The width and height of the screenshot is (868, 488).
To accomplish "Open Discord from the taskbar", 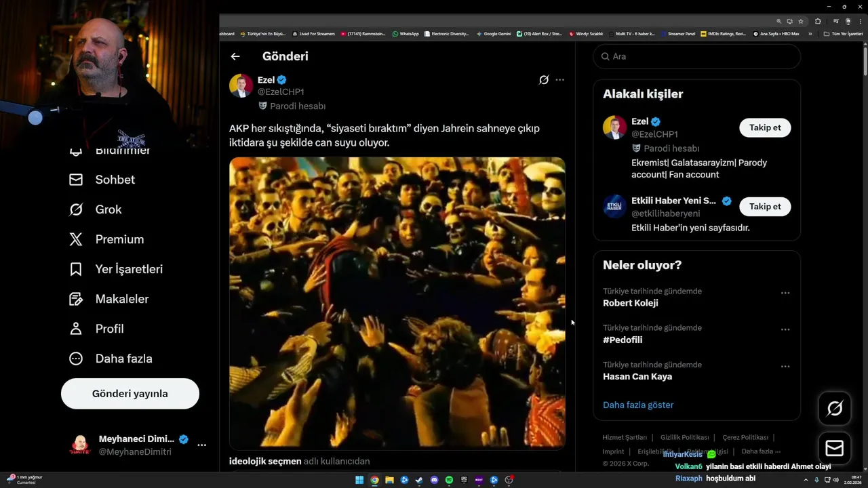I will (x=435, y=480).
